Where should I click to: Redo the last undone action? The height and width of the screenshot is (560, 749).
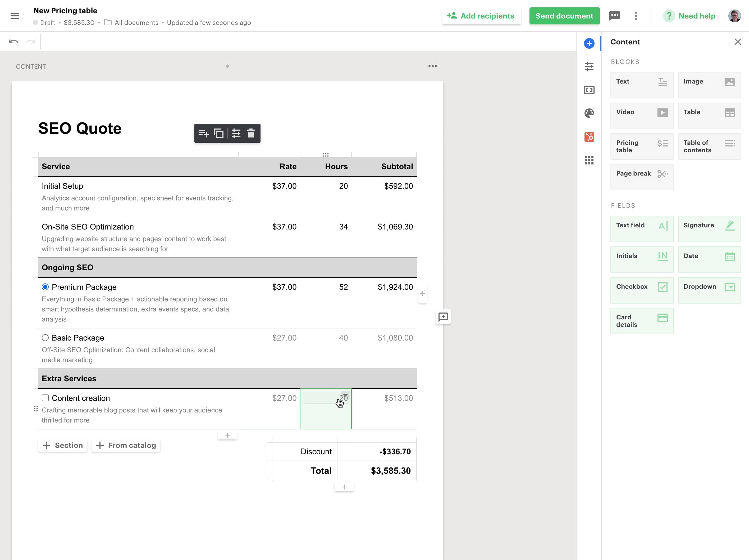click(x=31, y=41)
